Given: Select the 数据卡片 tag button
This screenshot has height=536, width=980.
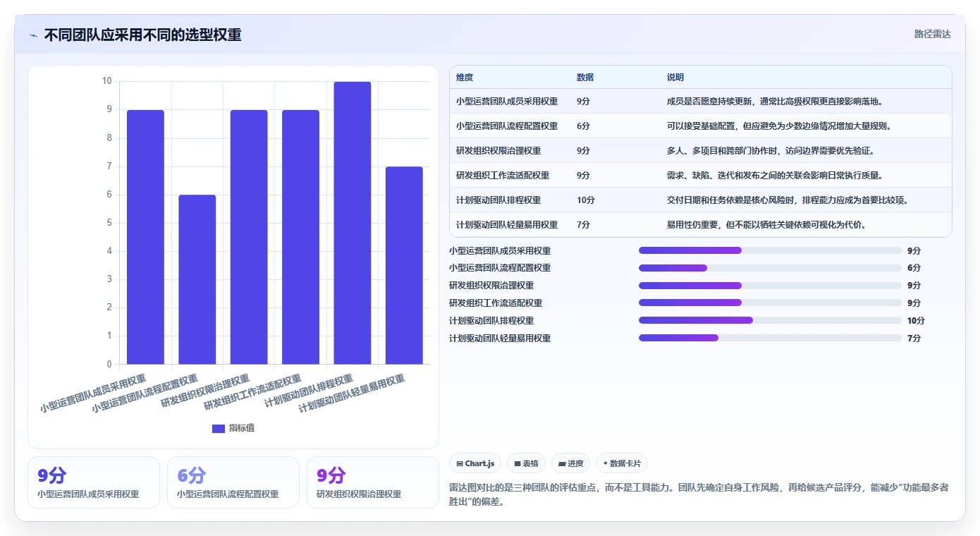Looking at the screenshot, I should pos(621,463).
